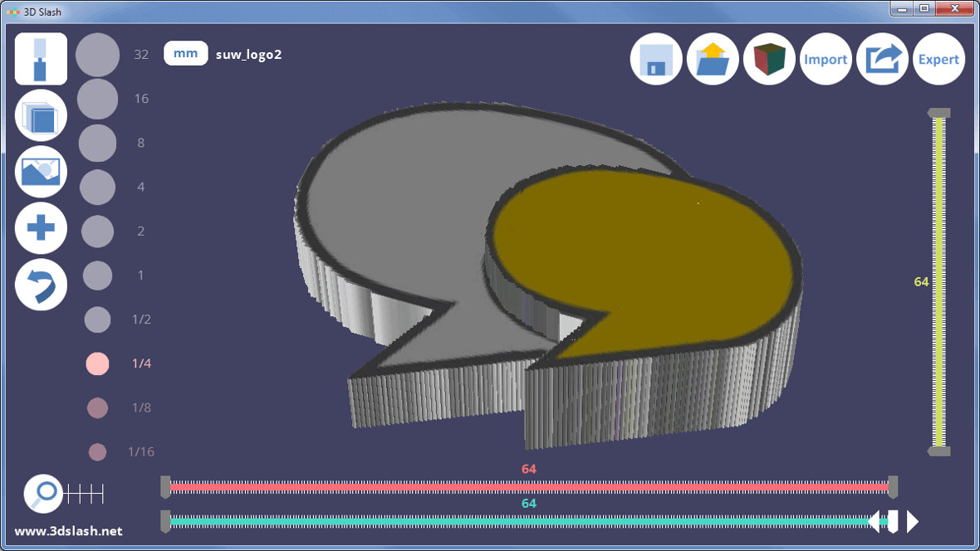Open the share/export tool

pyautogui.click(x=882, y=59)
